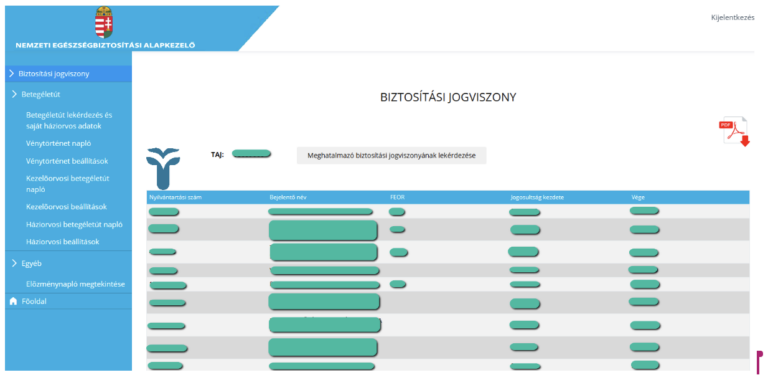768x385 pixels.
Task: Select Kezelőorvosi beállítások menu item
Action: coord(66,207)
